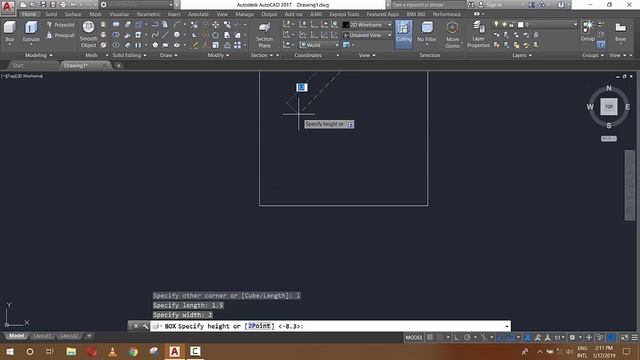This screenshot has height=360, width=640.
Task: Close the command line with X button
Action: [x=136, y=326]
